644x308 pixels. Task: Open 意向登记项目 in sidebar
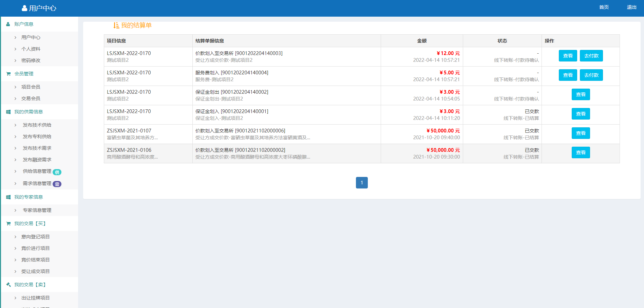coord(36,237)
